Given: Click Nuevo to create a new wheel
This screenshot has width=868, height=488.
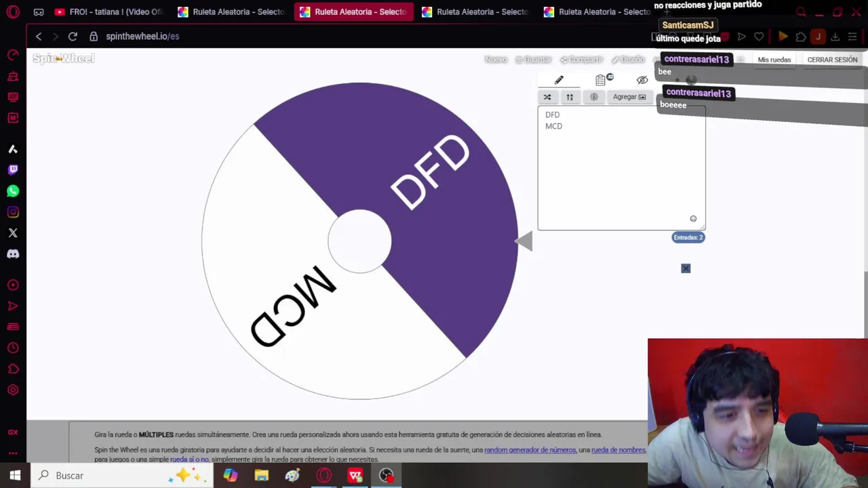Looking at the screenshot, I should 496,60.
